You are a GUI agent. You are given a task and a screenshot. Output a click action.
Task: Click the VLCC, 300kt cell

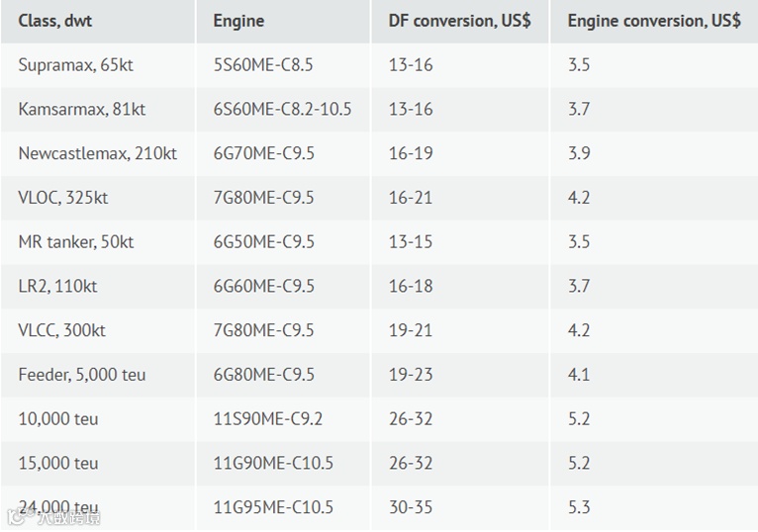(61, 330)
